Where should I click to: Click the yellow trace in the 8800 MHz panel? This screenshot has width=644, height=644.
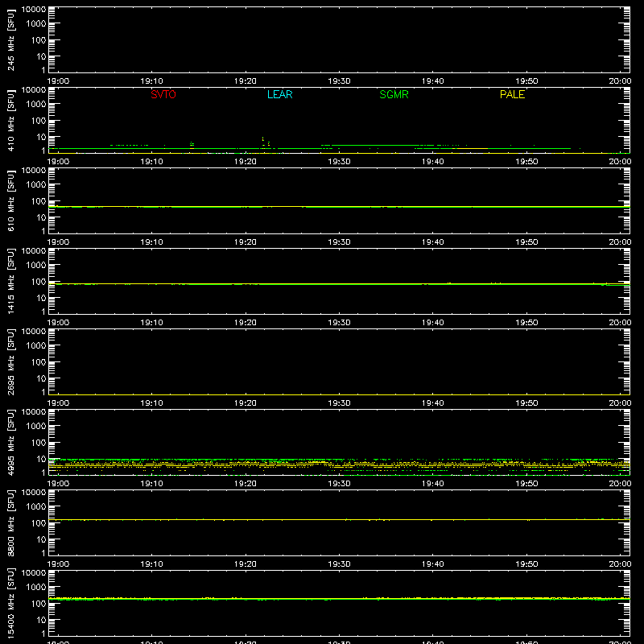coord(339,519)
